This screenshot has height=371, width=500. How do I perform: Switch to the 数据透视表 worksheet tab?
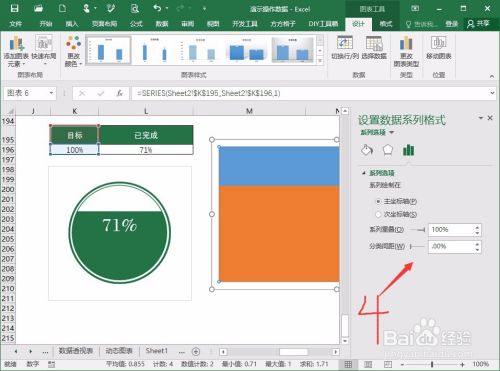(x=75, y=351)
